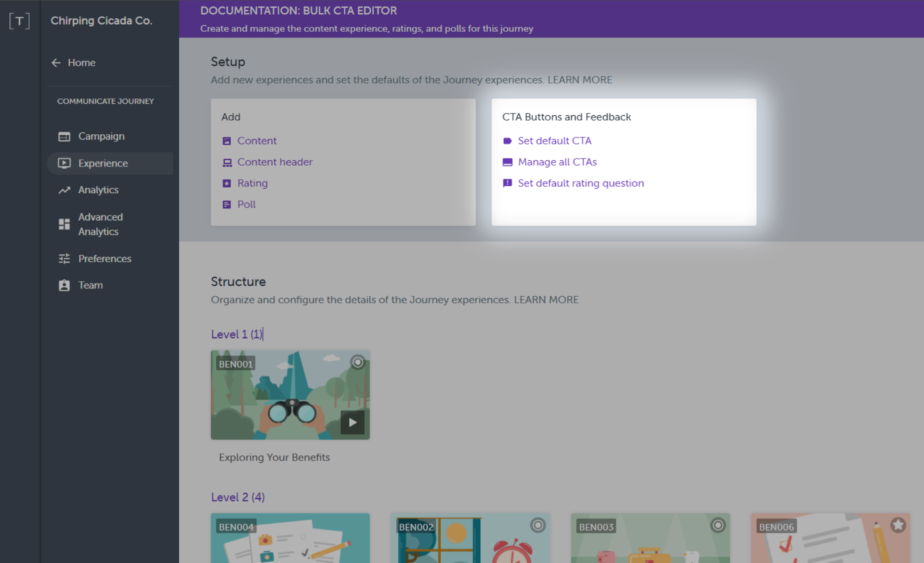
Task: Select the Experience navigation item
Action: pyautogui.click(x=103, y=163)
